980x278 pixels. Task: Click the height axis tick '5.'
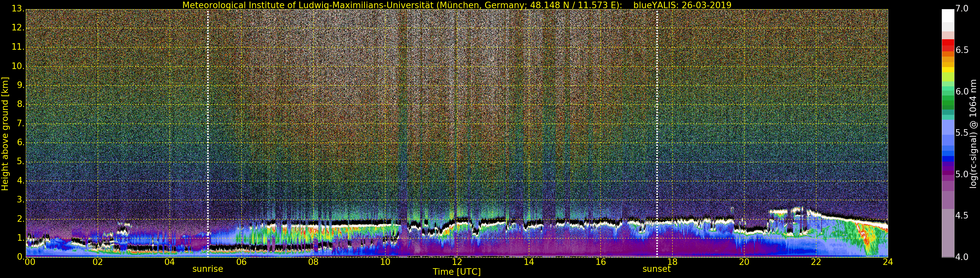[21, 162]
